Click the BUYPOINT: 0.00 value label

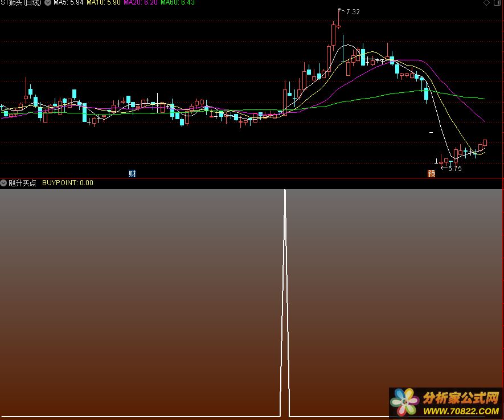[68, 183]
